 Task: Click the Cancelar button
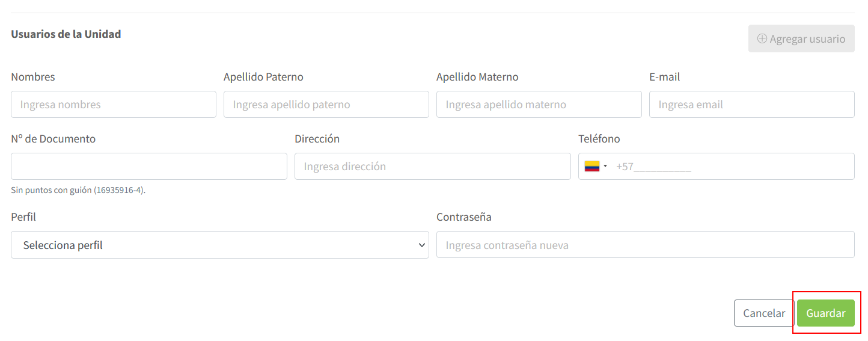tap(764, 313)
